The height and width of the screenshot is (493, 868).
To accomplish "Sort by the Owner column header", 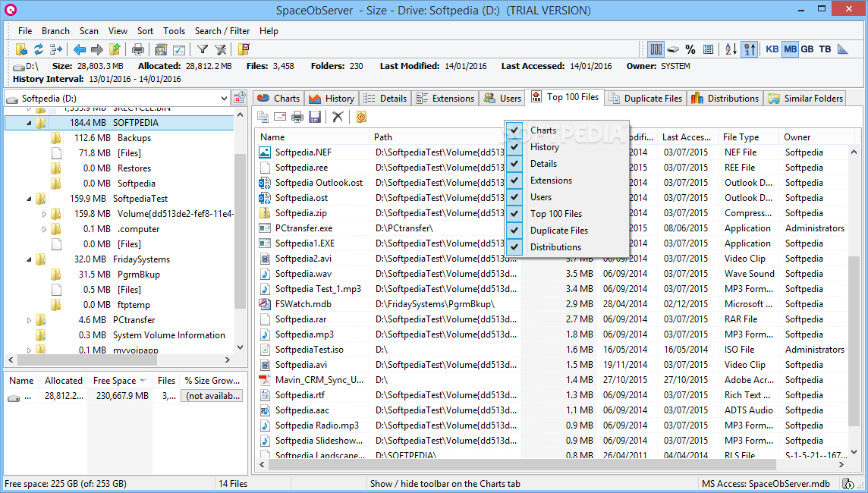I will click(817, 137).
